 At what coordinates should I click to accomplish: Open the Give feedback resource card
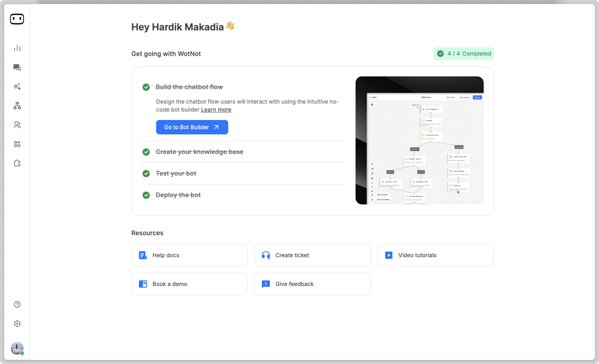click(x=312, y=284)
